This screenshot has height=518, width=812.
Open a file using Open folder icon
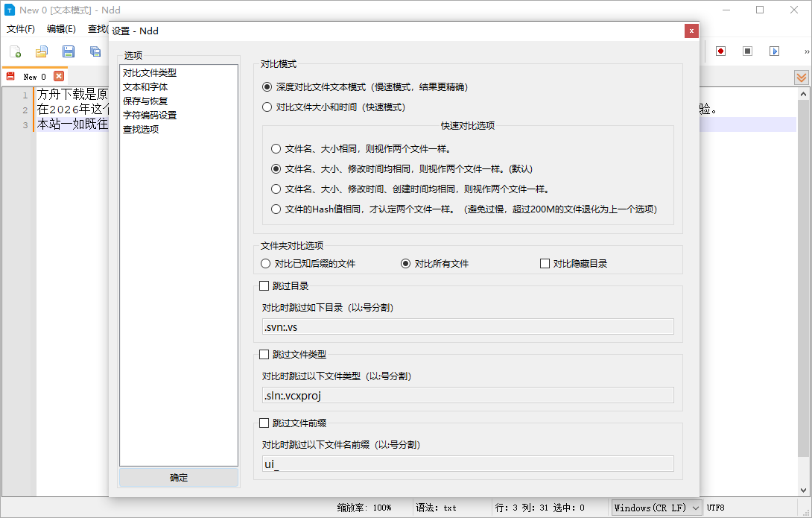click(41, 51)
